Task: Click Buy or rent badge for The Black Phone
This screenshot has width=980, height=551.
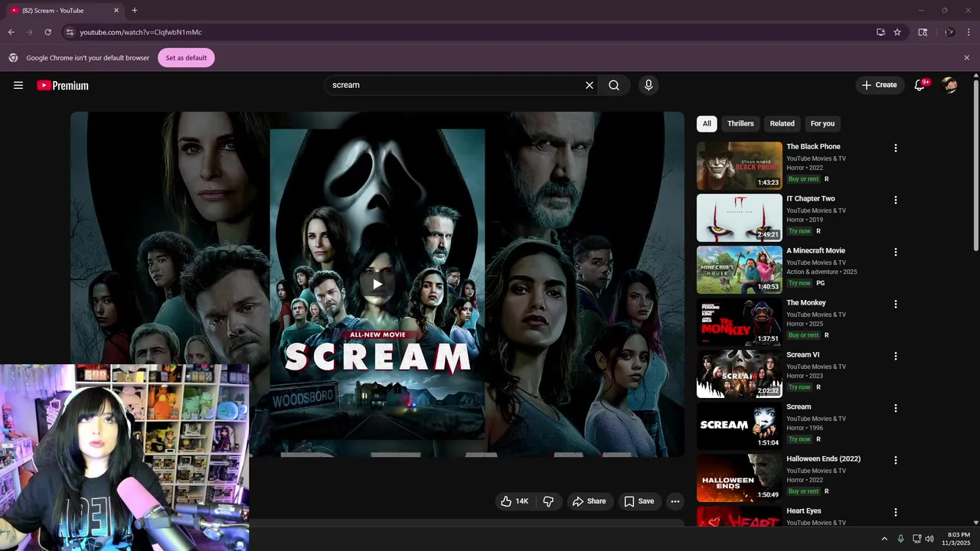Action: [x=804, y=179]
